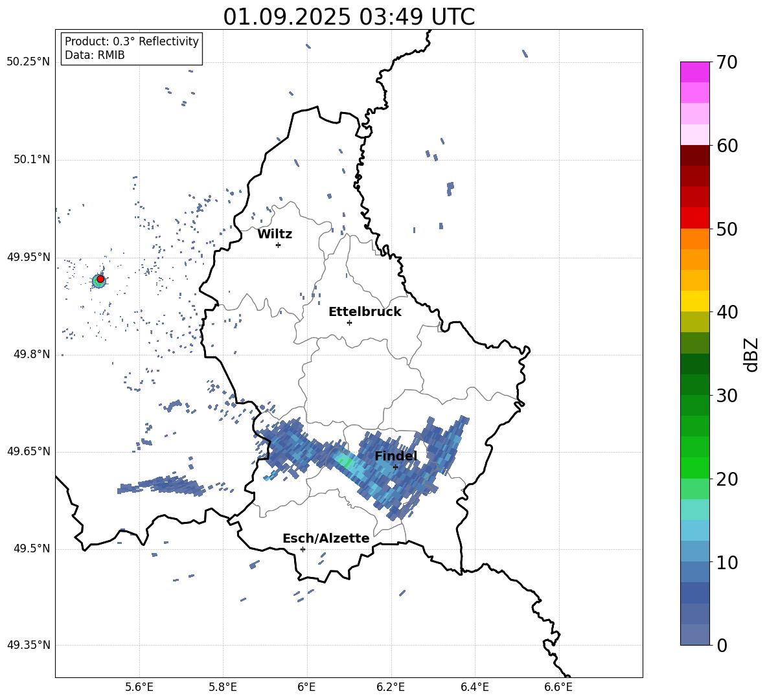This screenshot has height=700, width=767.
Task: Click the Ettelbruck station cross marker
Action: click(349, 322)
